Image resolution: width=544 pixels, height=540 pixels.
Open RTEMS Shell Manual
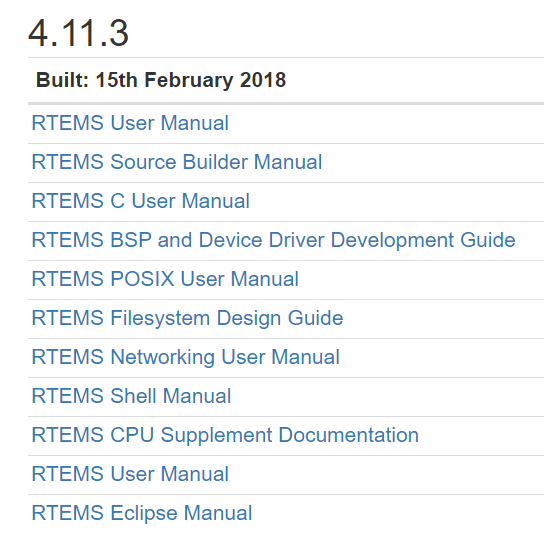pos(131,396)
